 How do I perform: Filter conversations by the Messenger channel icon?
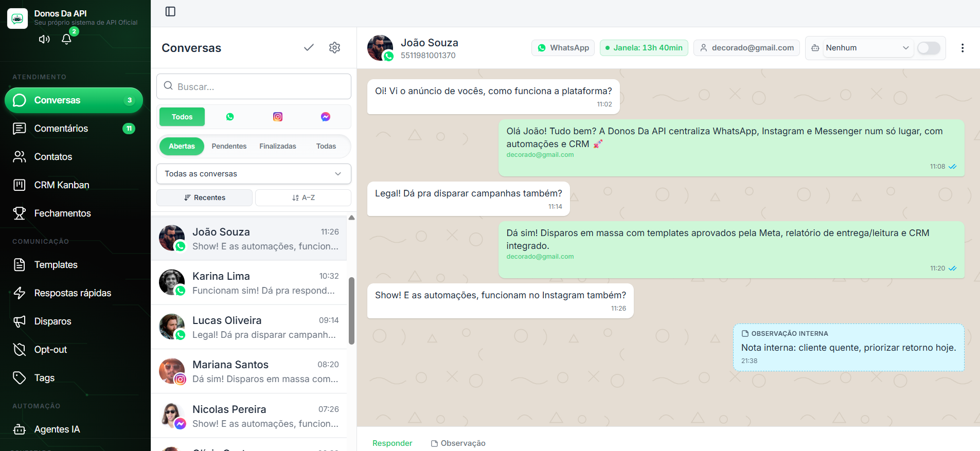point(326,117)
